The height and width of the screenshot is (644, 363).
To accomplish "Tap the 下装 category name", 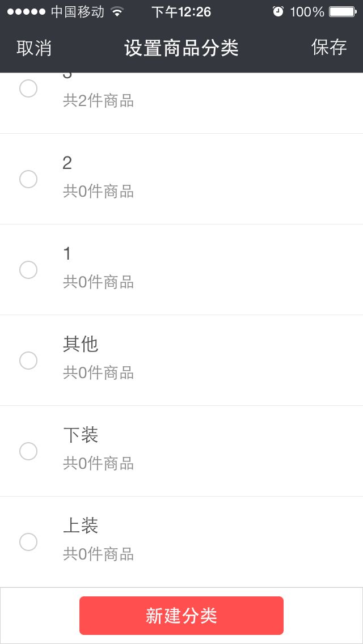I will click(81, 435).
